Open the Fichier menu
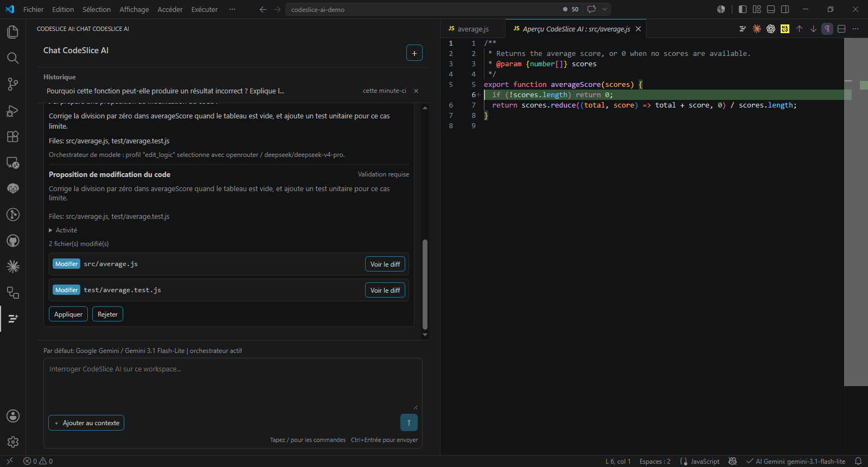 (34, 9)
